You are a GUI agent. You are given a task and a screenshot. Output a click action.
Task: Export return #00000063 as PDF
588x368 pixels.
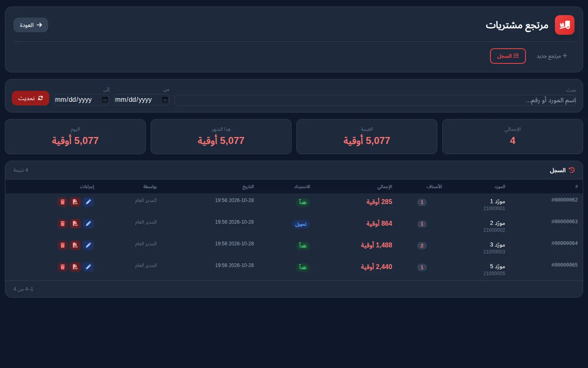tap(75, 224)
